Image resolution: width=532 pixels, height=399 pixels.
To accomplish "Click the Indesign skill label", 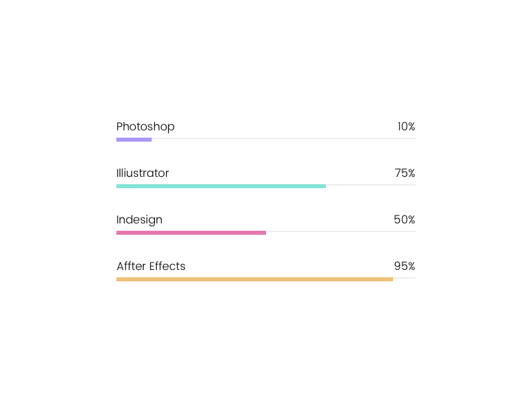I will (139, 220).
